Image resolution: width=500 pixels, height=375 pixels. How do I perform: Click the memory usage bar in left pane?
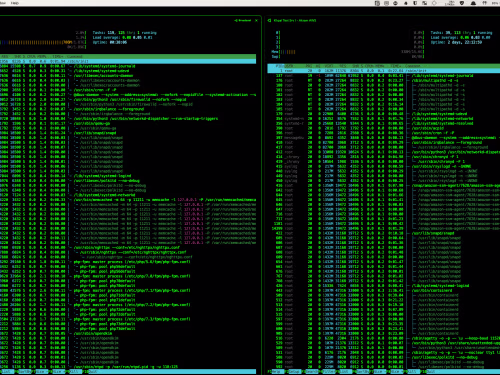click(x=43, y=42)
